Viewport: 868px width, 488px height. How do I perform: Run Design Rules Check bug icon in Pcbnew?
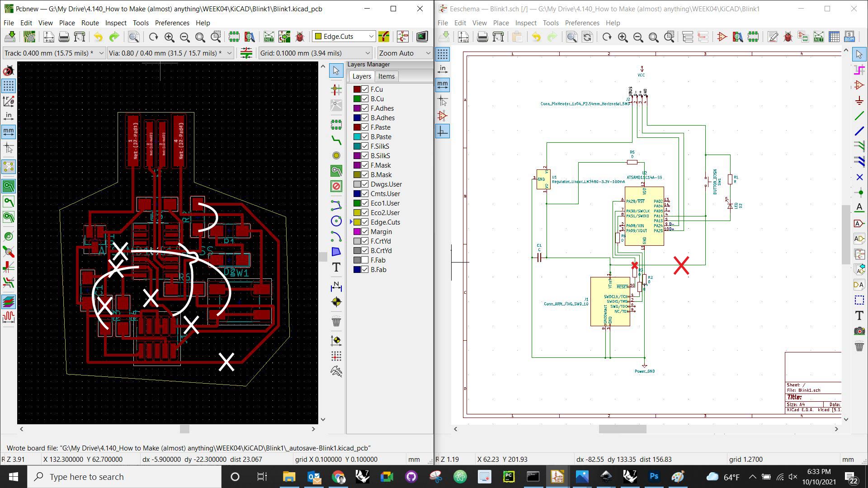[299, 37]
